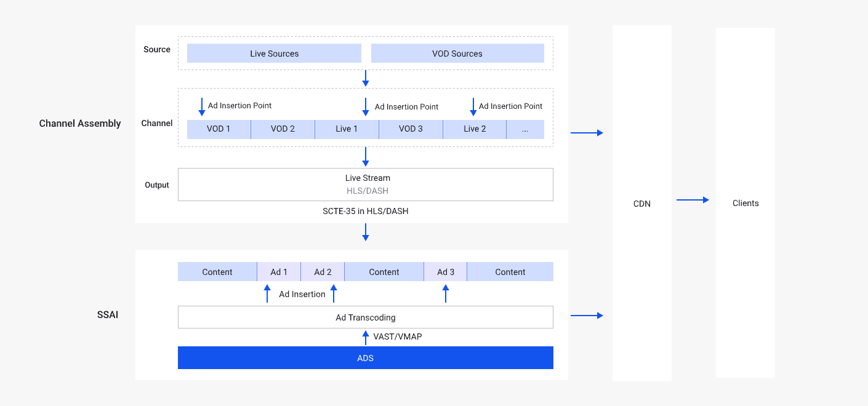This screenshot has height=406, width=868.
Task: Click the Clients column
Action: pos(745,204)
